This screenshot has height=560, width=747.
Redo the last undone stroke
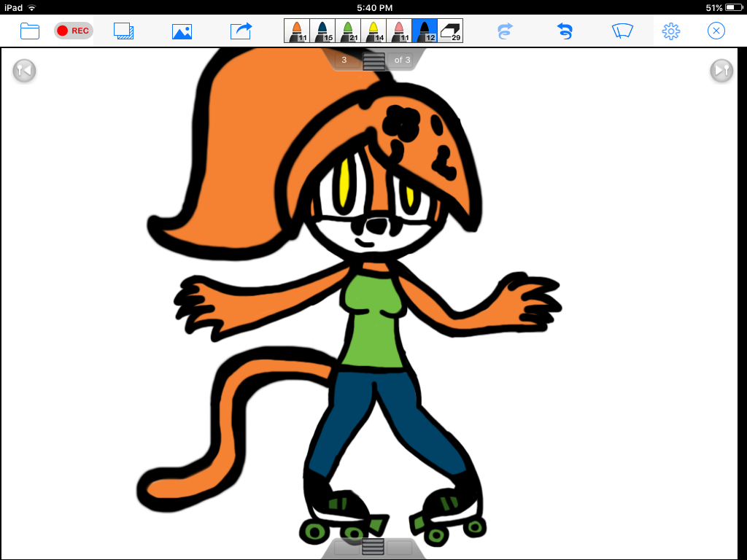point(505,31)
